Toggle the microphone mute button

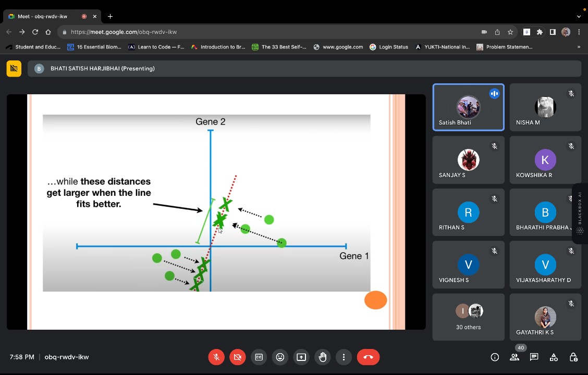(216, 357)
